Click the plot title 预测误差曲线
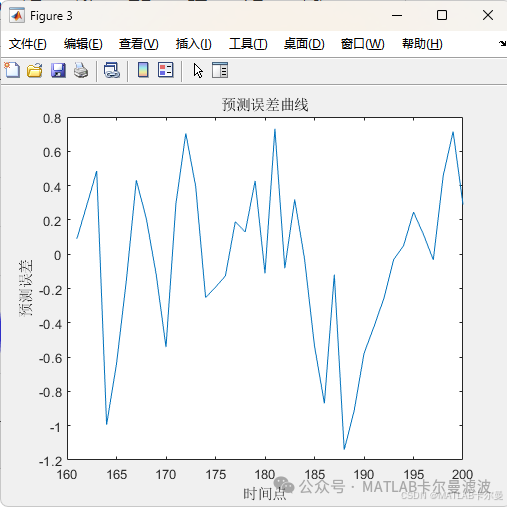507x507 pixels. pyautogui.click(x=265, y=105)
